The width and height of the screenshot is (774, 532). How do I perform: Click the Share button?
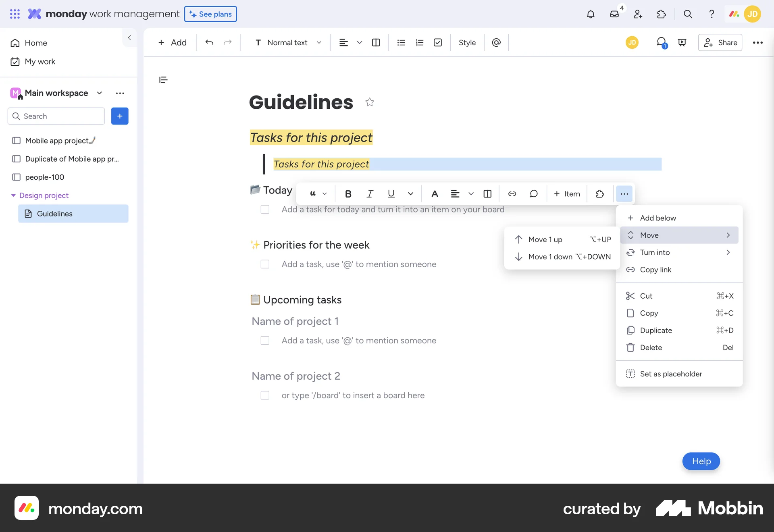pyautogui.click(x=720, y=43)
